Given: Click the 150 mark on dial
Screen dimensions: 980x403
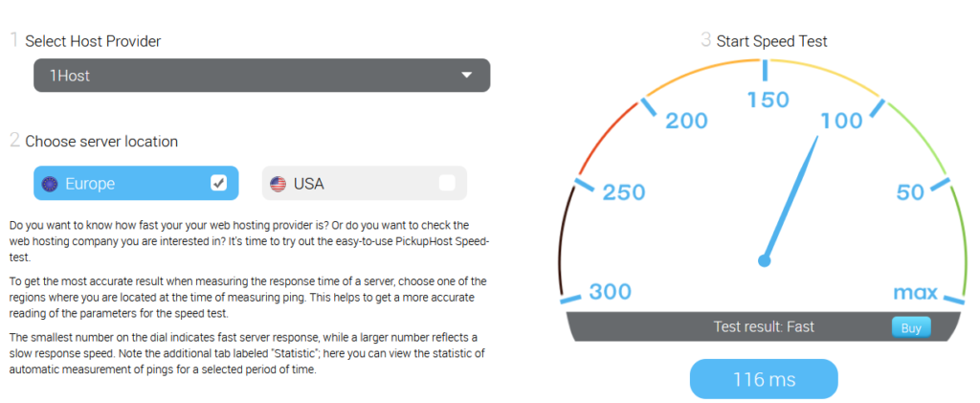Looking at the screenshot, I should click(x=768, y=100).
